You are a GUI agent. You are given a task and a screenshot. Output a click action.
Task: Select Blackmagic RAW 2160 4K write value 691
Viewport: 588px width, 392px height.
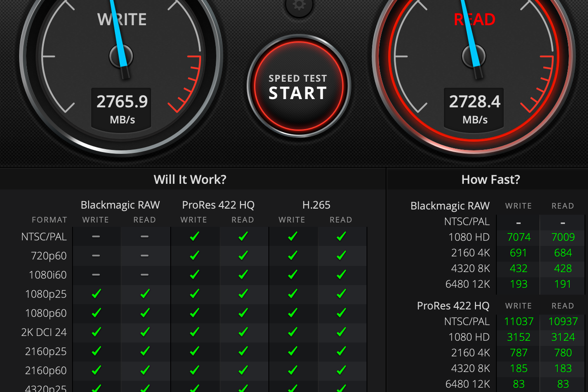(519, 253)
